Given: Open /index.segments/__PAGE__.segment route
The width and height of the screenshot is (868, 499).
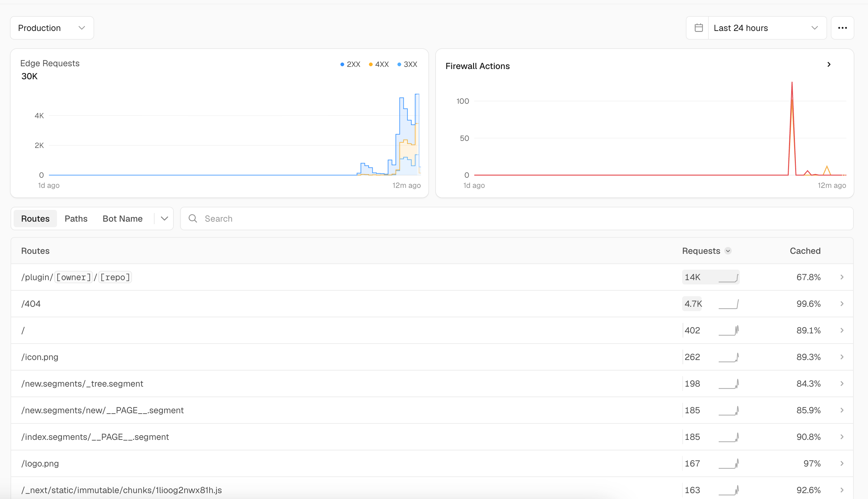Looking at the screenshot, I should click(432, 436).
